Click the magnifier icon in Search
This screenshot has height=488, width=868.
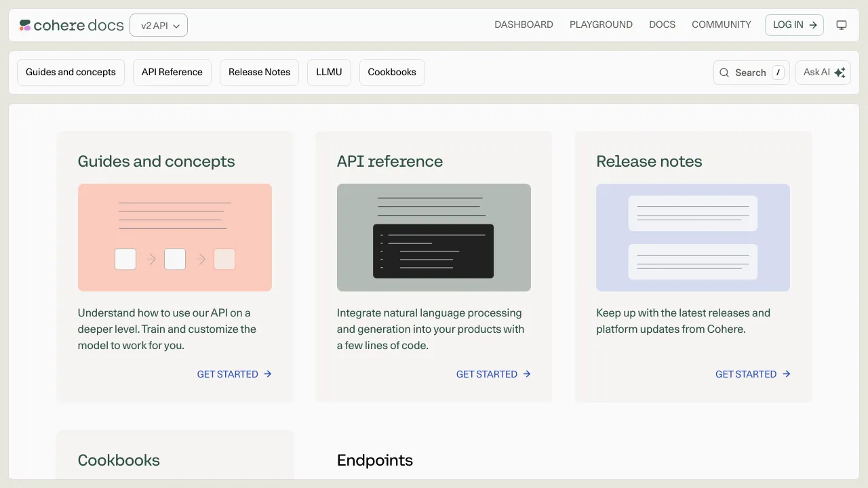724,73
